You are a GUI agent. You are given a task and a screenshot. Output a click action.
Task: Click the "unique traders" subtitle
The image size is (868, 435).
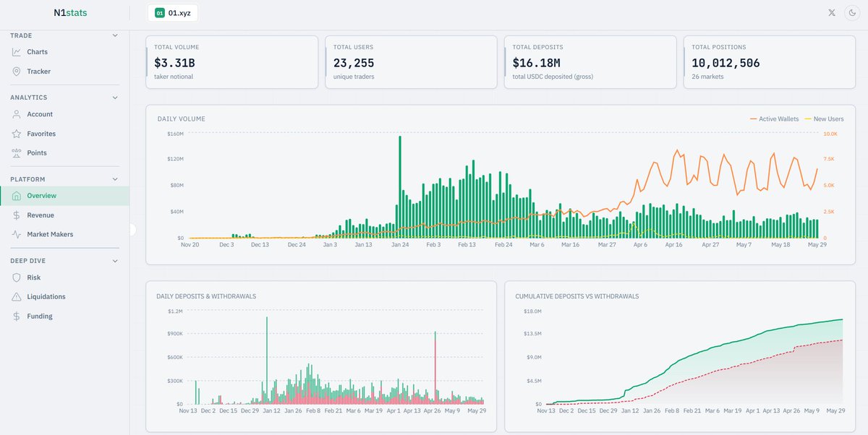point(354,76)
